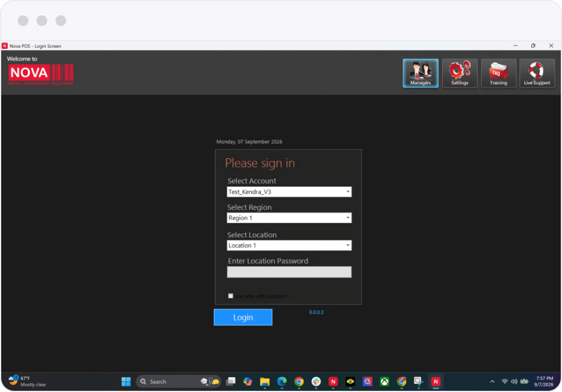This screenshot has height=392, width=562.
Task: Focus the Location Password field
Action: [x=289, y=272]
